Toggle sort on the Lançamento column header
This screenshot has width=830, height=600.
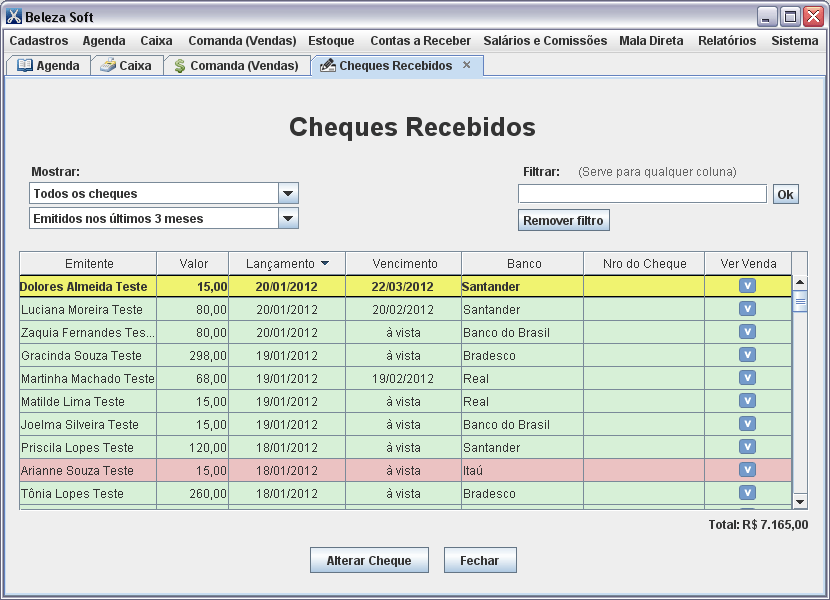coord(286,263)
